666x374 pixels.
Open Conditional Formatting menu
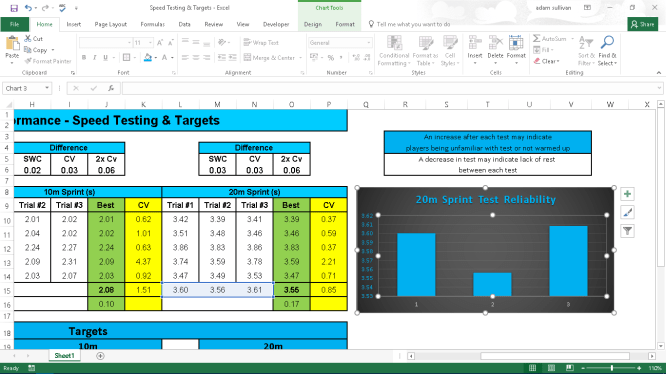[394, 51]
